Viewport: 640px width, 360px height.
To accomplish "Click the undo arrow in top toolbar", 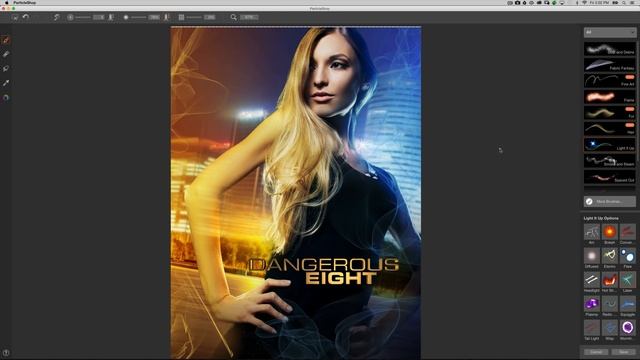I will point(26,17).
